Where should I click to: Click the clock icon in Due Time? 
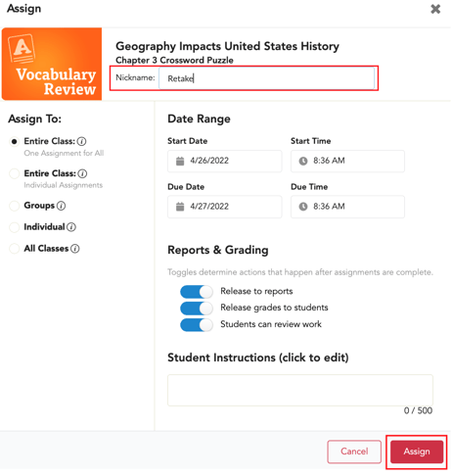(x=303, y=207)
